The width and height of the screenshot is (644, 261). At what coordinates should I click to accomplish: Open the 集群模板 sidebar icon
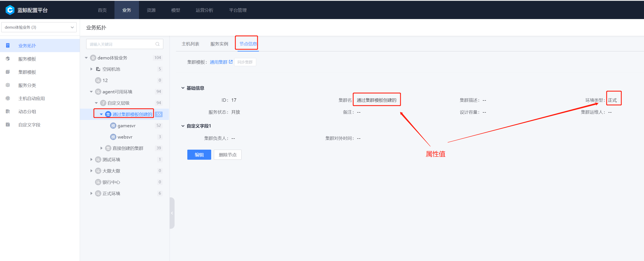point(8,72)
